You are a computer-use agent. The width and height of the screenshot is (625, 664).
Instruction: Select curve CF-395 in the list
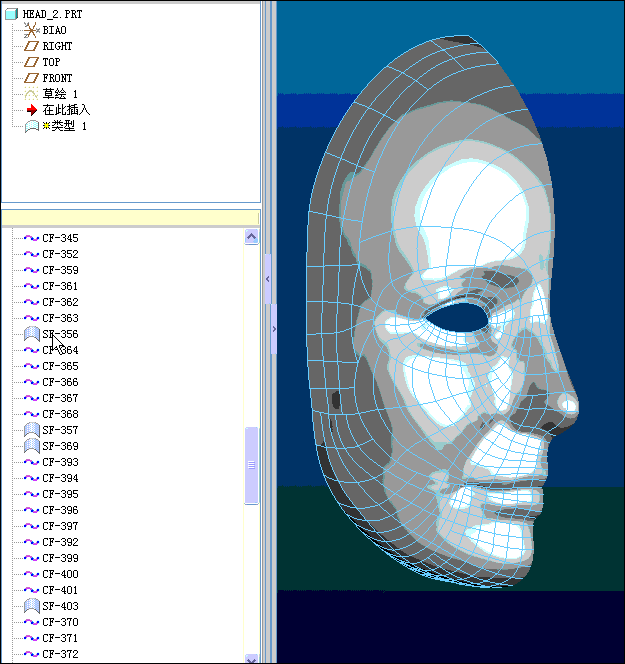point(60,494)
